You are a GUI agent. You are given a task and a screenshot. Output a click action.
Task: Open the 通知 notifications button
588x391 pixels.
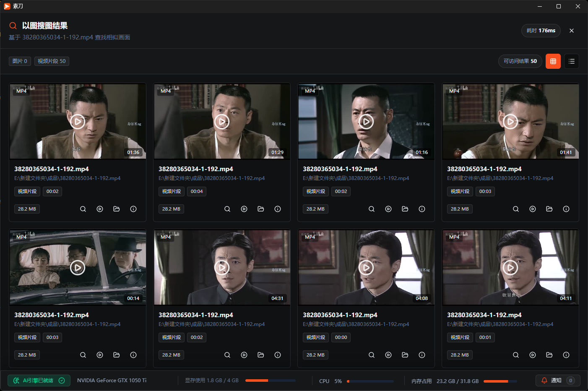pyautogui.click(x=558, y=381)
